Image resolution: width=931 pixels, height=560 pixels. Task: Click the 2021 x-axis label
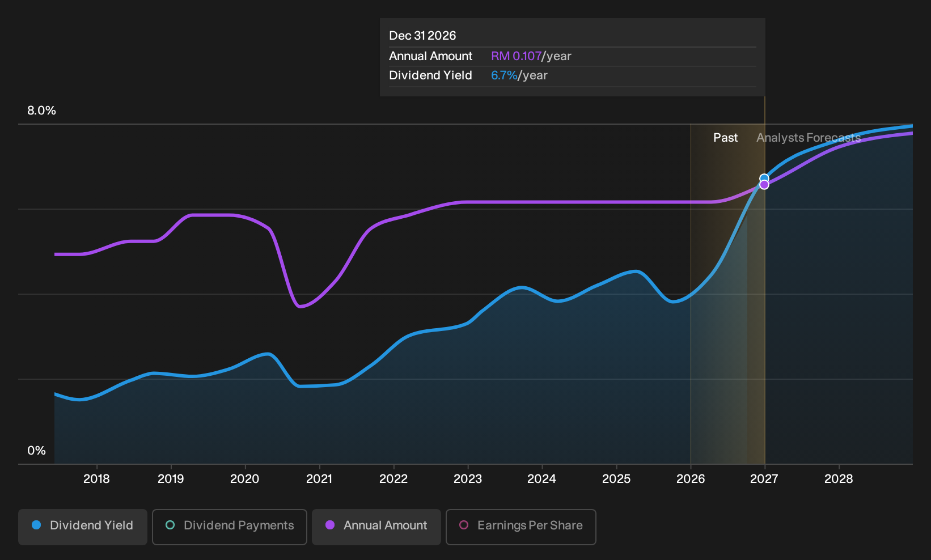click(319, 479)
